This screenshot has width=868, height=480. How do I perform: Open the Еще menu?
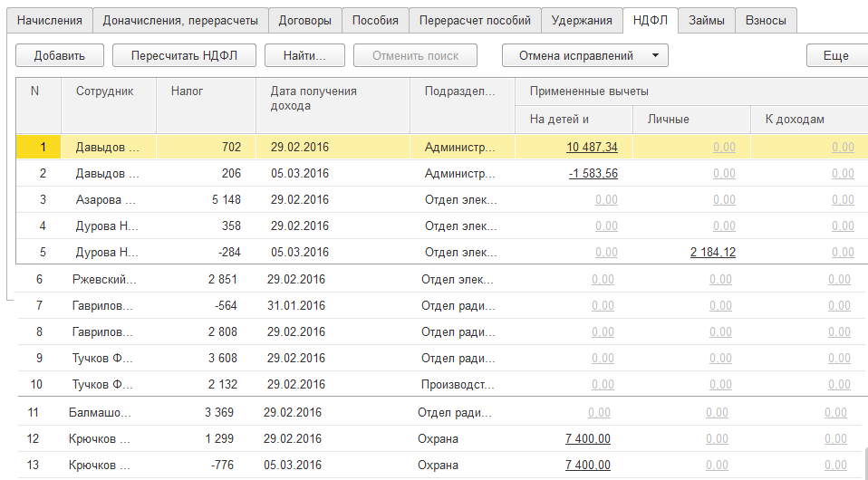click(835, 55)
